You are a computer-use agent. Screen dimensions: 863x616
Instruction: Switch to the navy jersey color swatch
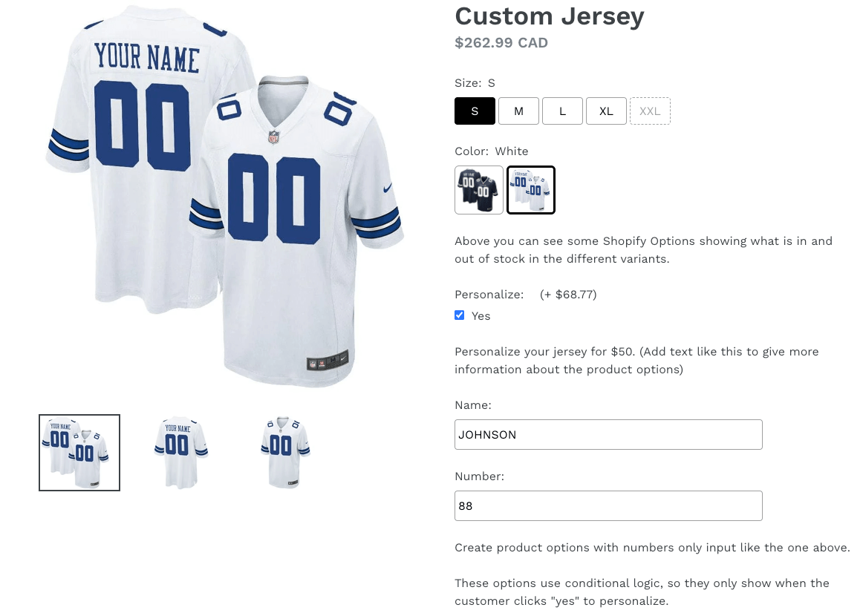click(x=479, y=190)
